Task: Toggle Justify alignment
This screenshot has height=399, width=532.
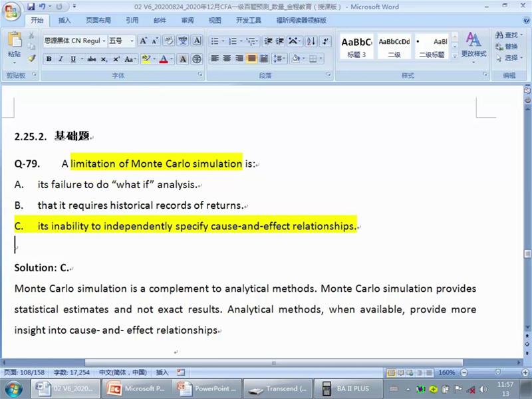Action: click(251, 59)
